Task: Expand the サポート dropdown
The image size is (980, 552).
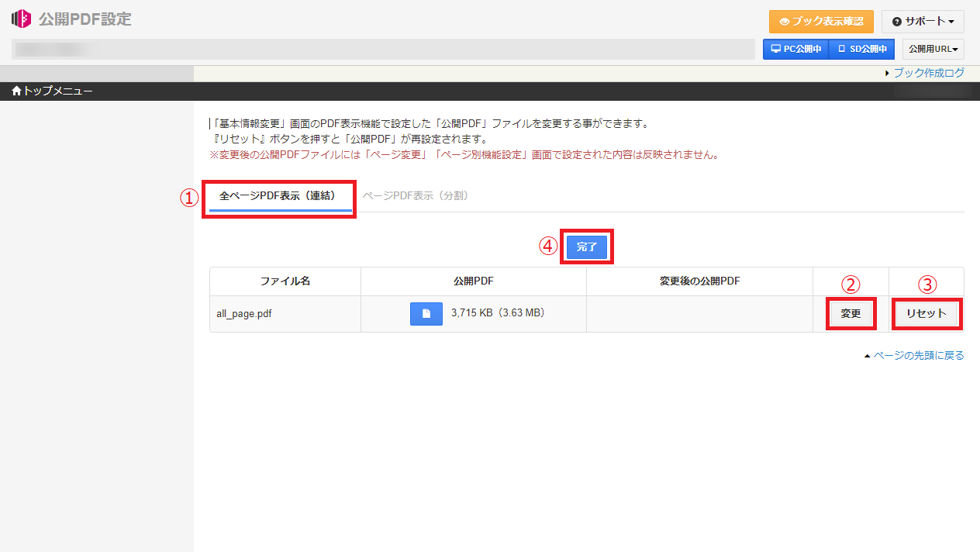Action: coord(923,22)
